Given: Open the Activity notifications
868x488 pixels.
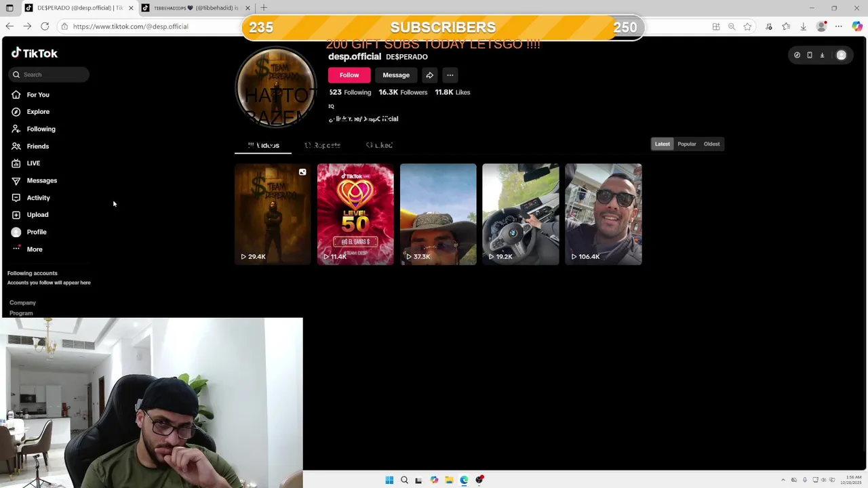Looking at the screenshot, I should [38, 198].
